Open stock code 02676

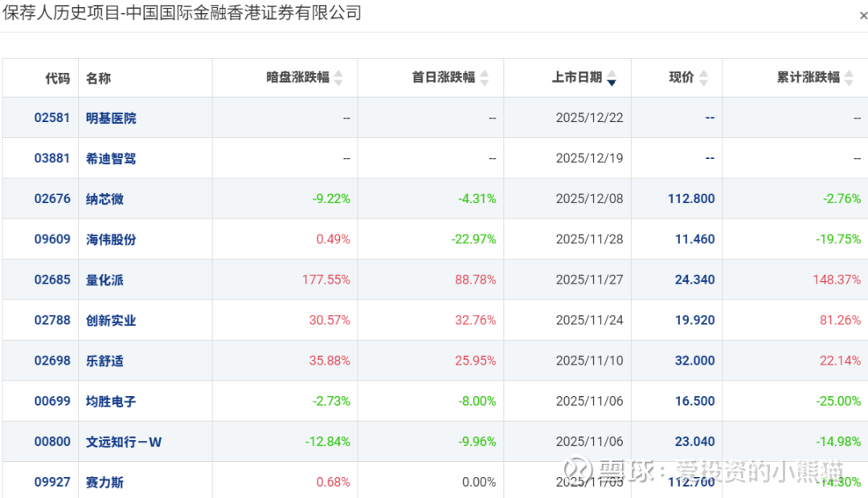[x=52, y=198]
